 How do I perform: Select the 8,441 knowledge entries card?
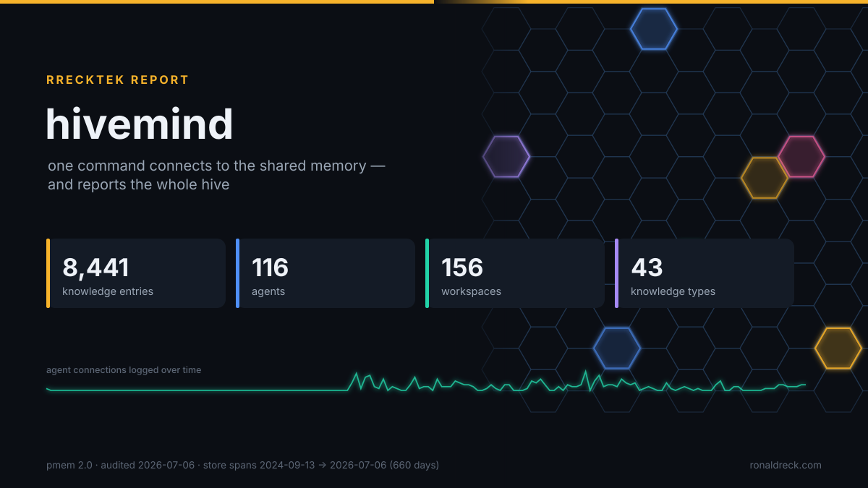coord(136,273)
